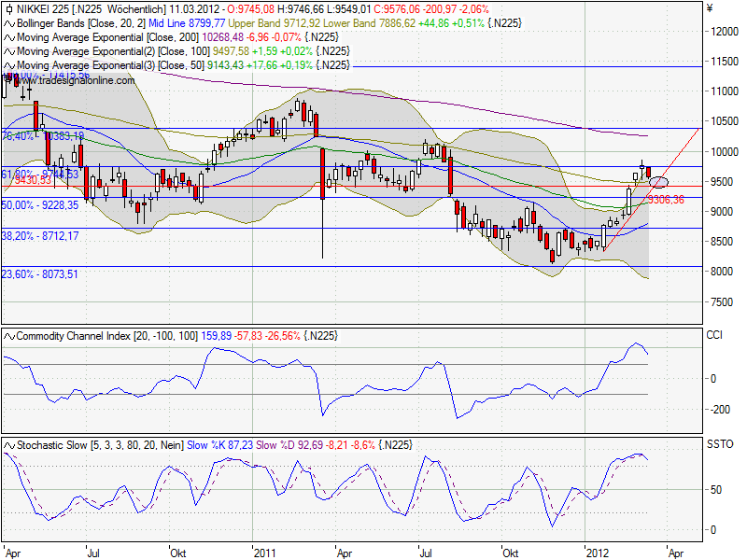Click the line icon beside Stochastic Slow
Screen dimensions: 747x560
click(9, 446)
